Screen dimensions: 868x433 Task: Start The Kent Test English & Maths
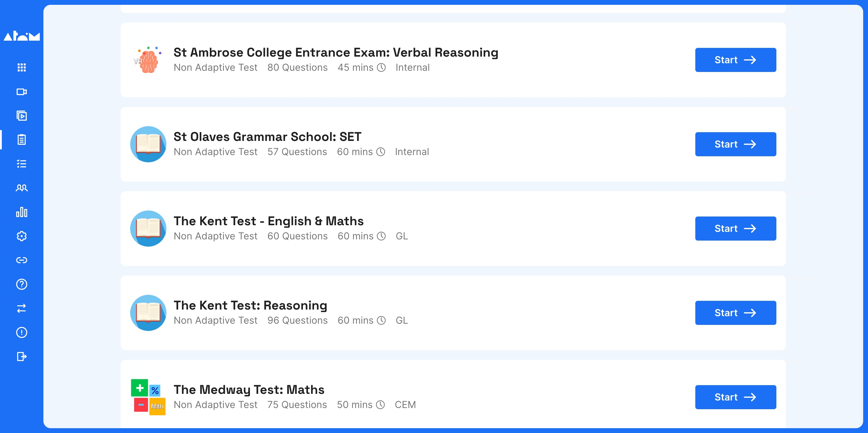point(736,229)
